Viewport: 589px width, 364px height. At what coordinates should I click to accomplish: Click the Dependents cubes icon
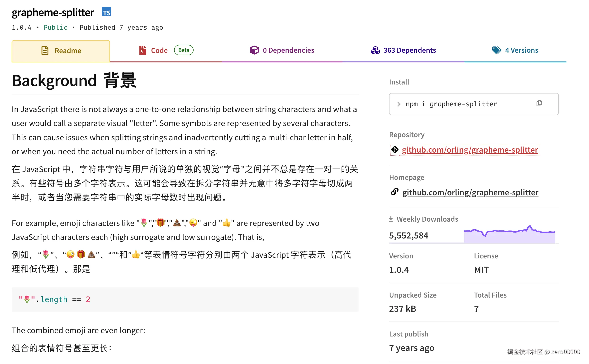tap(375, 50)
